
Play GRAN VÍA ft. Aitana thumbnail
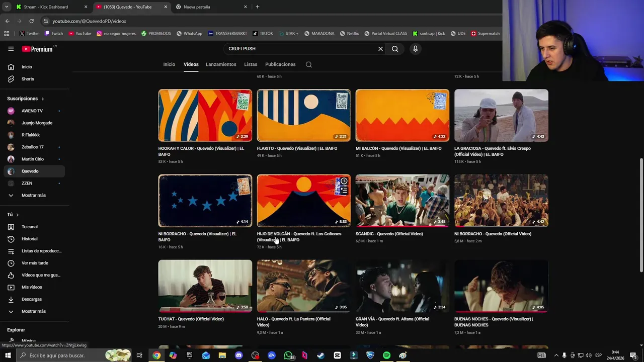pos(403,286)
